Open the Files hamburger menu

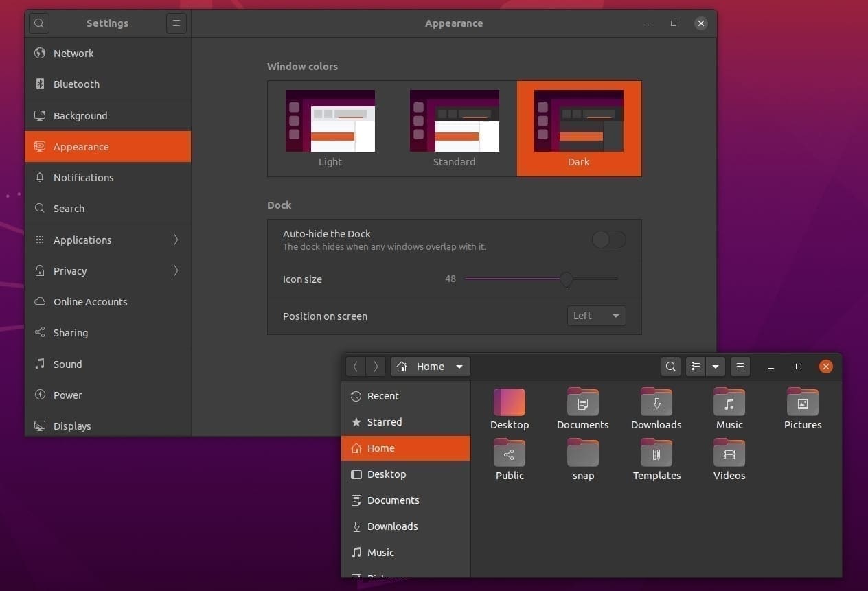pos(740,367)
